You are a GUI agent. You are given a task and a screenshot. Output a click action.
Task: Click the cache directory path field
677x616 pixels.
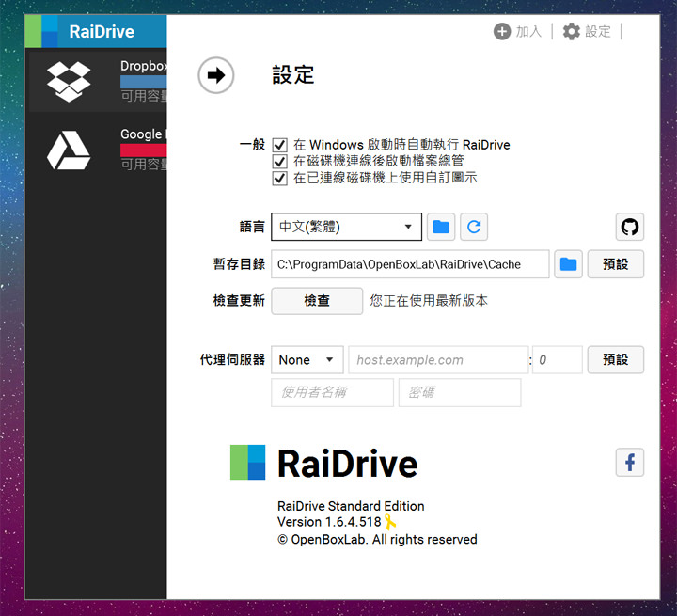410,264
